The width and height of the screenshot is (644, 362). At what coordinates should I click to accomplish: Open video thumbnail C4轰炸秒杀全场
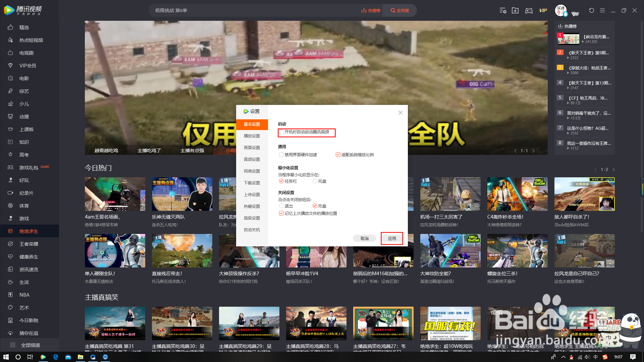(x=517, y=194)
